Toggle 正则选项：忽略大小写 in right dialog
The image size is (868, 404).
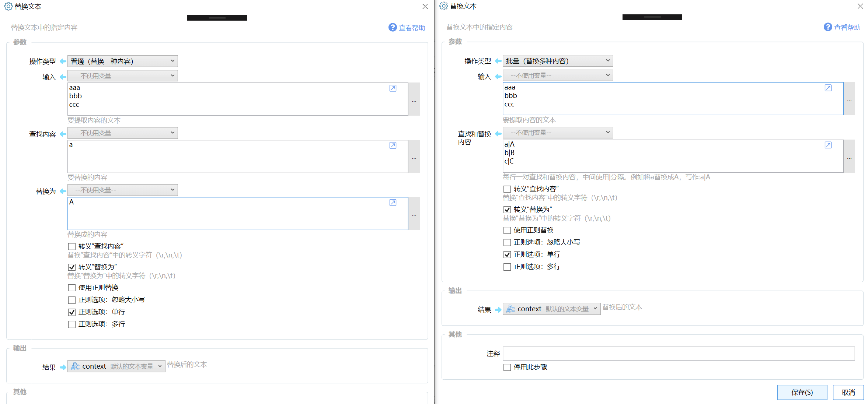[507, 242]
